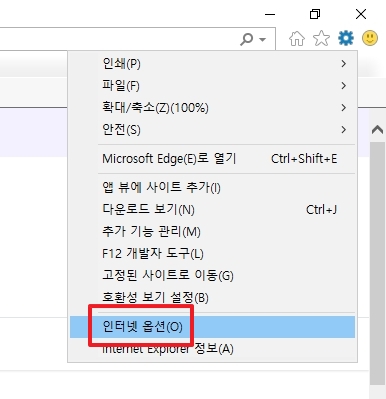Image resolution: width=386 pixels, height=399 pixels.
Task: Choose 고정된 사이트로 이동(G)
Action: (x=213, y=275)
